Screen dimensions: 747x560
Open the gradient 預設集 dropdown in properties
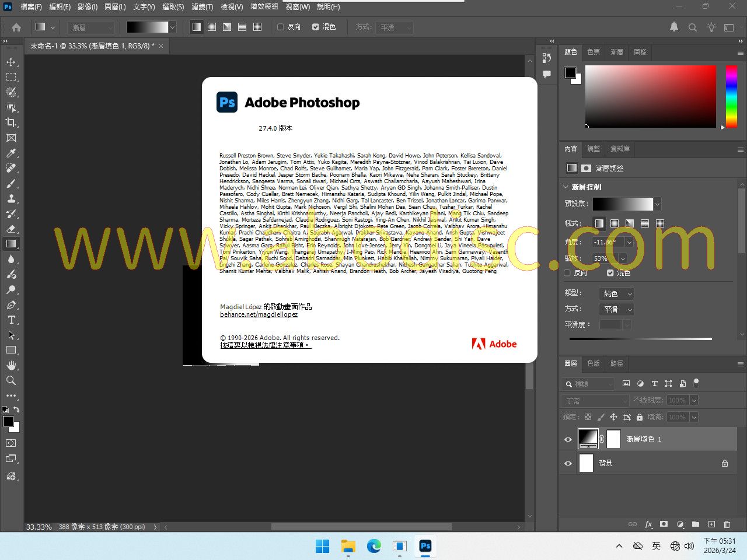point(657,204)
